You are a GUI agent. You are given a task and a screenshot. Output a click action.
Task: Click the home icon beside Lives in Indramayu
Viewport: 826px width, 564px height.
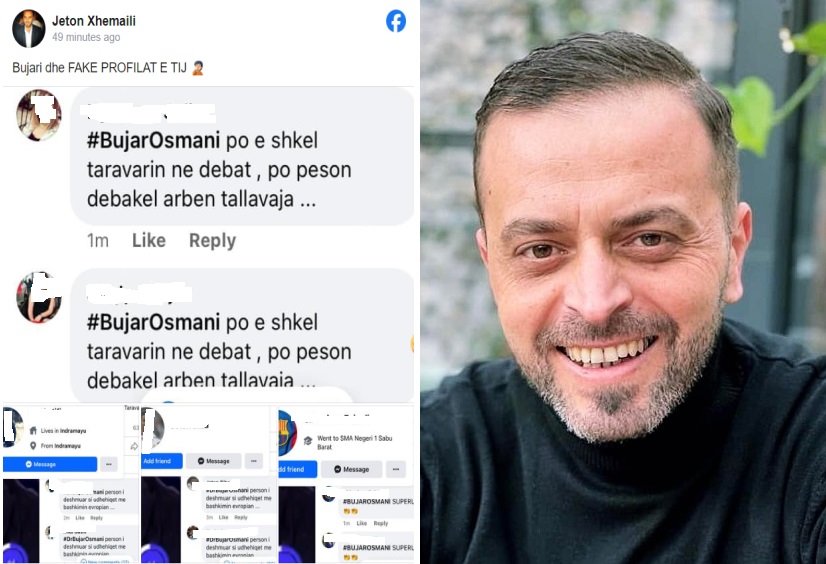click(33, 430)
